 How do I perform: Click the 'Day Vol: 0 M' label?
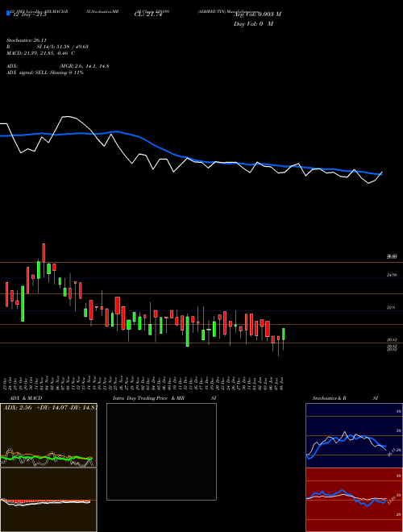[253, 23]
